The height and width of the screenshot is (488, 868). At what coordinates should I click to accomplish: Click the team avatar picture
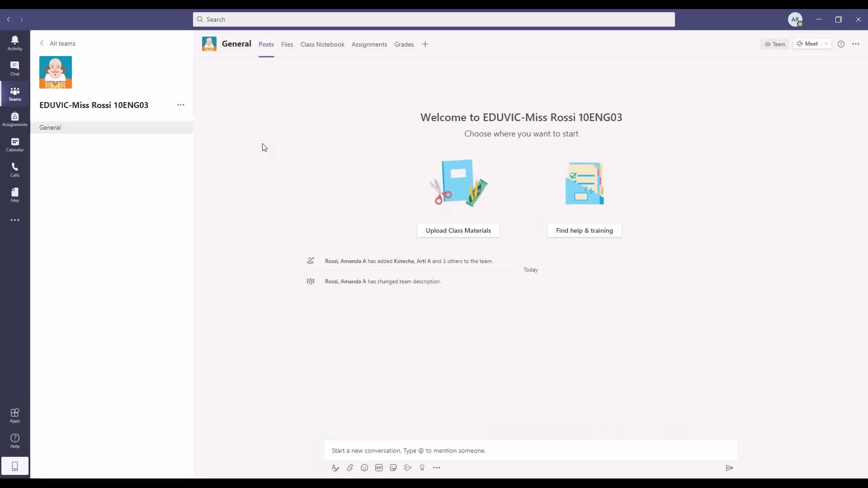coord(56,72)
